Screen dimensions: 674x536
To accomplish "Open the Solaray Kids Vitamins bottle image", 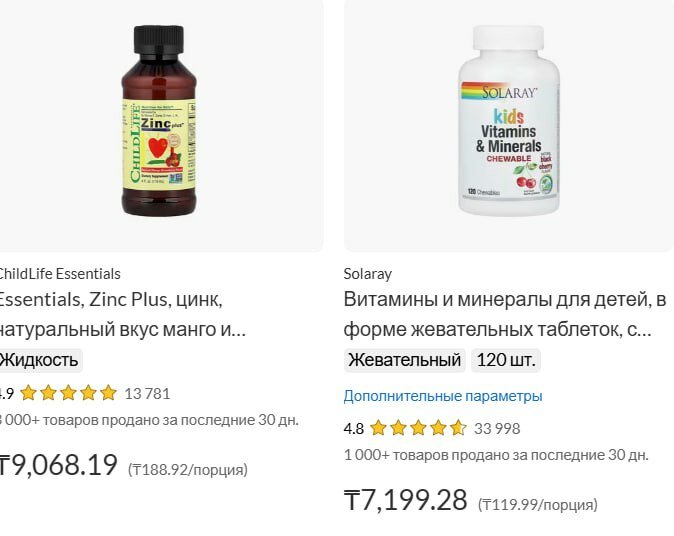I will tap(509, 120).
